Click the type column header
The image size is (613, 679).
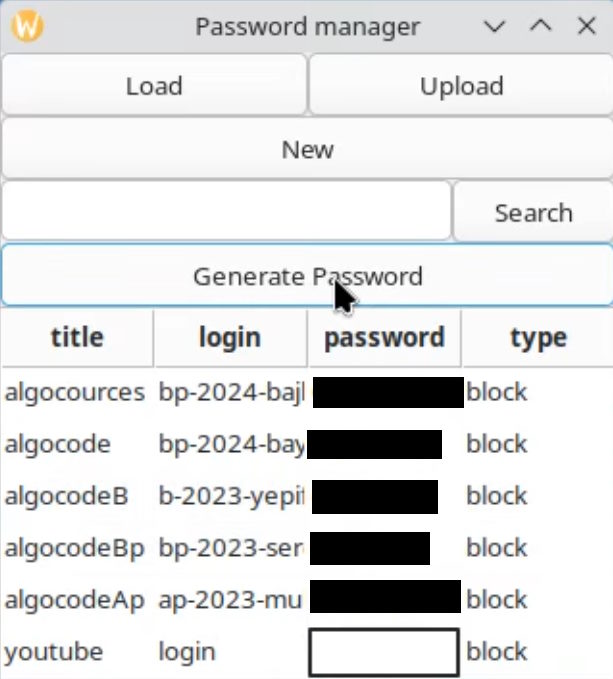(x=538, y=338)
